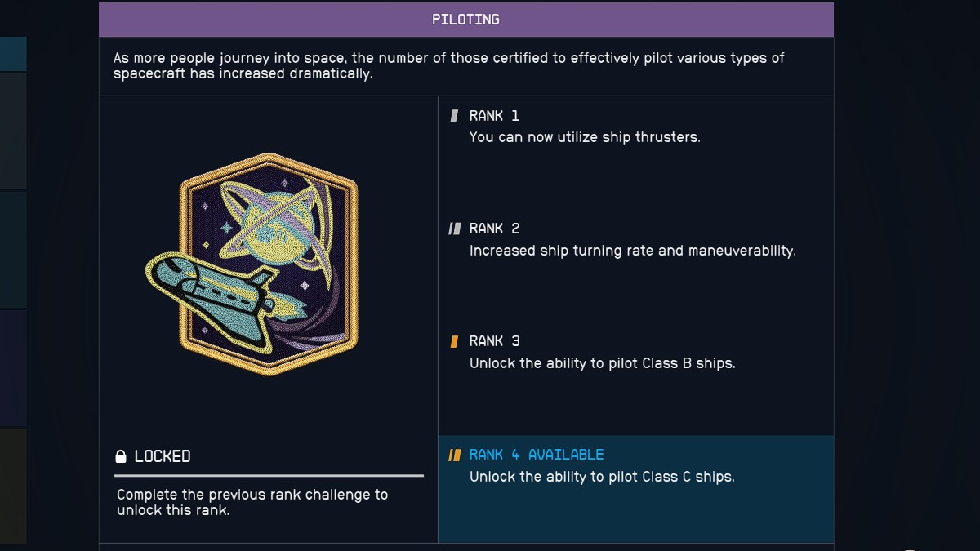Toggle selection of the Rank 4 row
980x551 pixels.
[x=635, y=488]
